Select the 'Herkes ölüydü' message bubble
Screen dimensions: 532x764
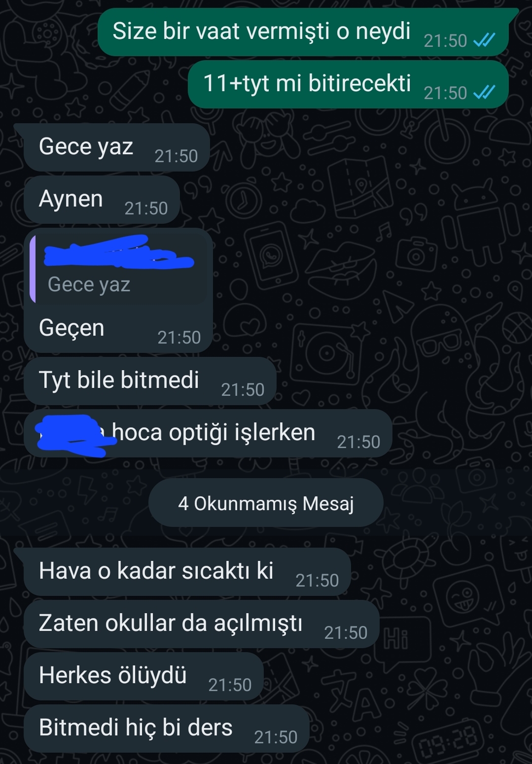143,676
